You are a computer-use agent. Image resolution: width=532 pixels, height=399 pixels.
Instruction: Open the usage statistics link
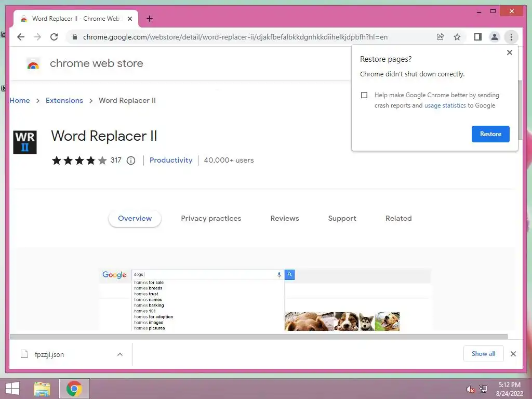point(445,105)
